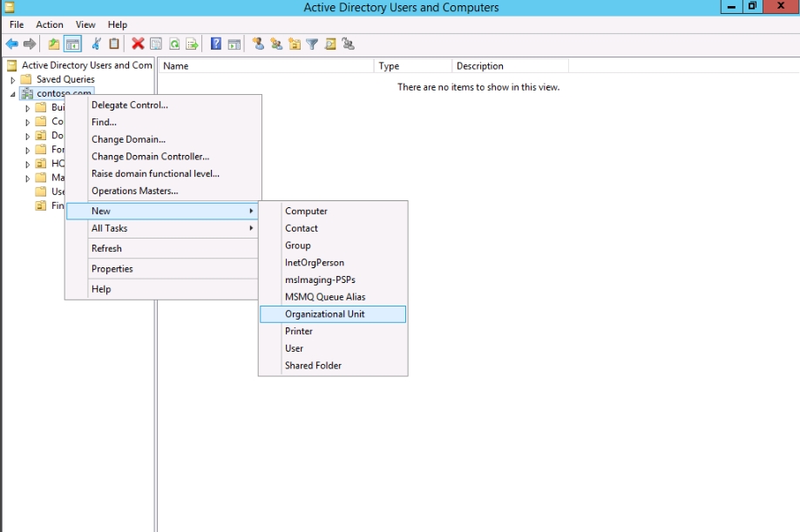Click Raise domain functional level option
This screenshot has height=532, width=800.
155,174
